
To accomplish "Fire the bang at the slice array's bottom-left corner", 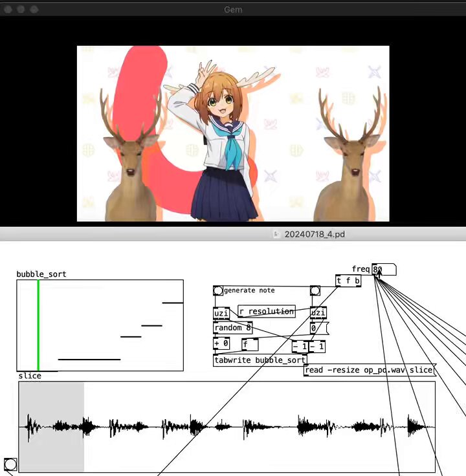I will (x=10, y=464).
